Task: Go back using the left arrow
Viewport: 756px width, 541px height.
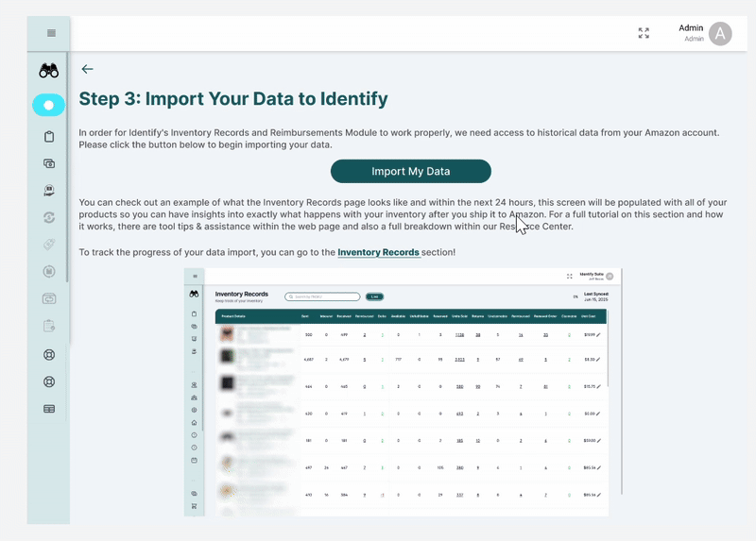Action: (87, 69)
